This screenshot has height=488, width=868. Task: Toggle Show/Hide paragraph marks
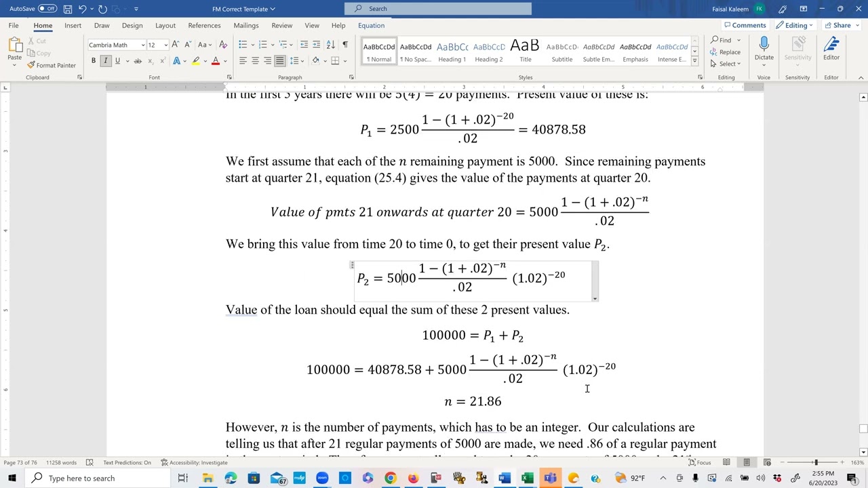coord(345,45)
